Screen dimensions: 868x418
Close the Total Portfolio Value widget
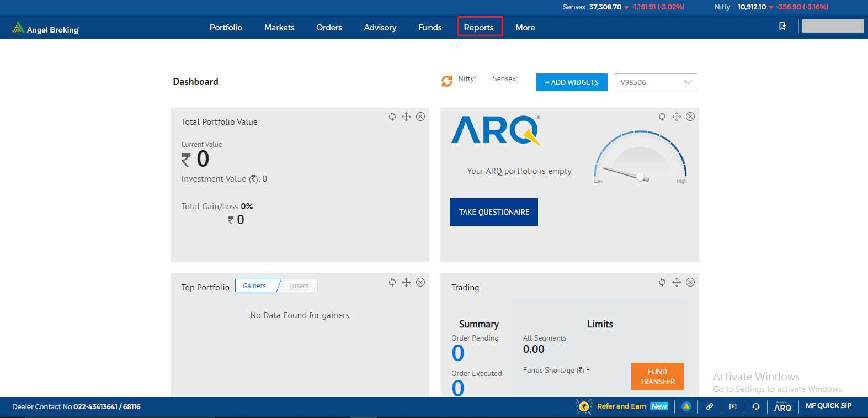pyautogui.click(x=420, y=117)
